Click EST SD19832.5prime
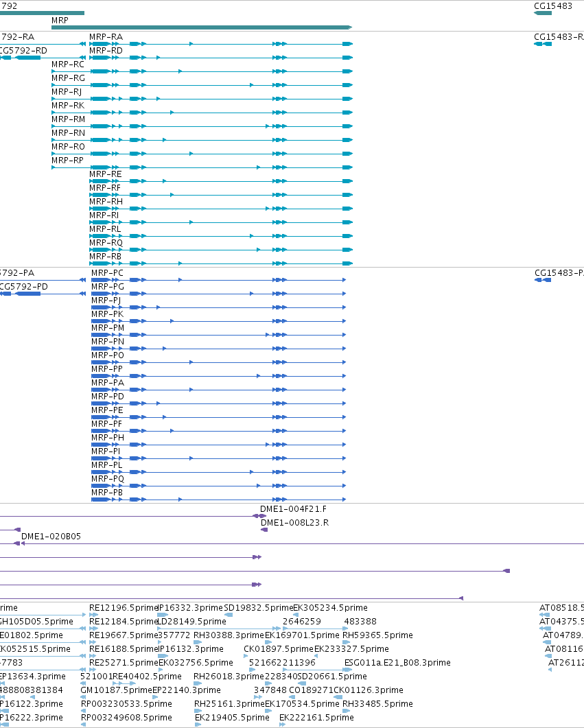 point(259,608)
